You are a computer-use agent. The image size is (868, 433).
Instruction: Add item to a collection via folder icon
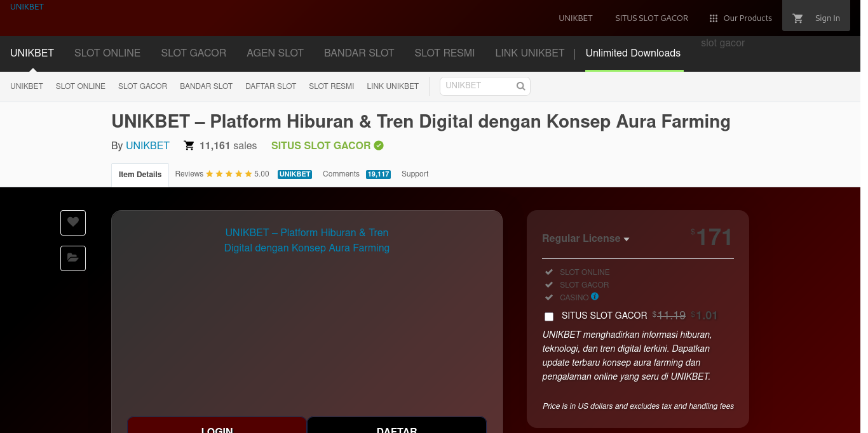[x=72, y=258]
